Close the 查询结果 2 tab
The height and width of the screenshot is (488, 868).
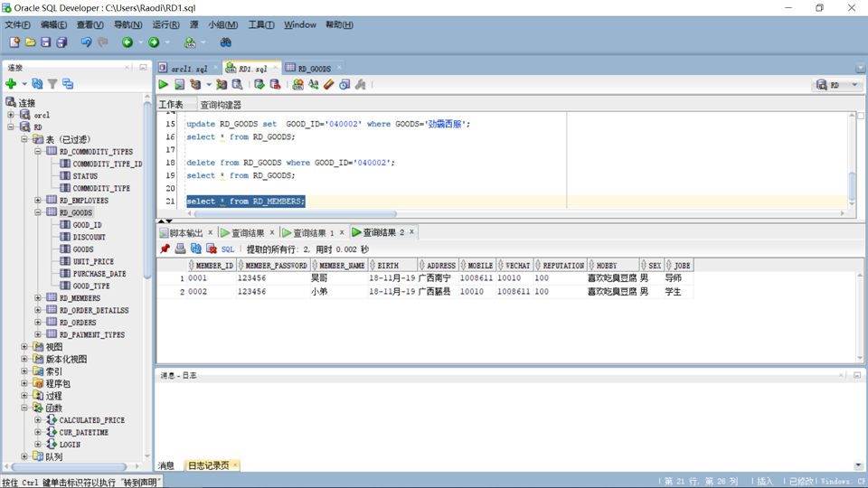click(412, 232)
